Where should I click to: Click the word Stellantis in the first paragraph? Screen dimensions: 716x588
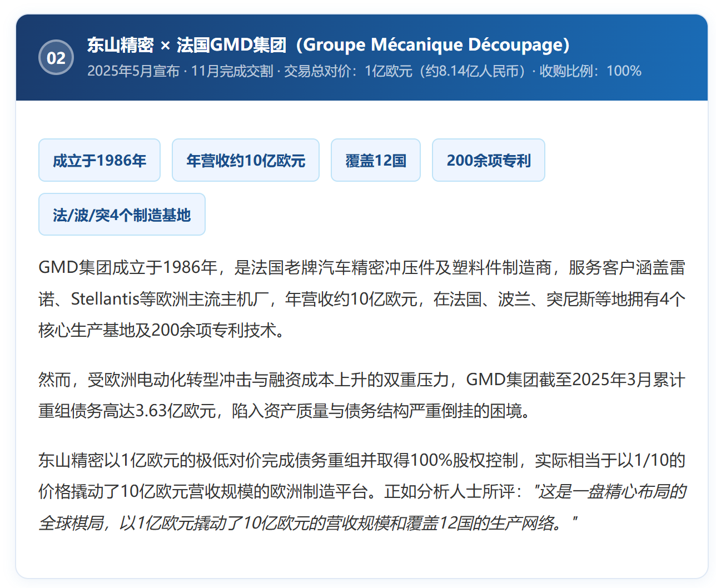[x=105, y=299]
